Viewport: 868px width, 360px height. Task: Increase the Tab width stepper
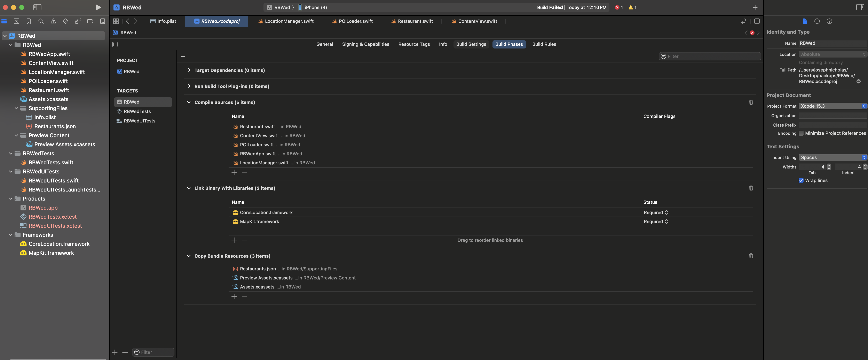829,165
